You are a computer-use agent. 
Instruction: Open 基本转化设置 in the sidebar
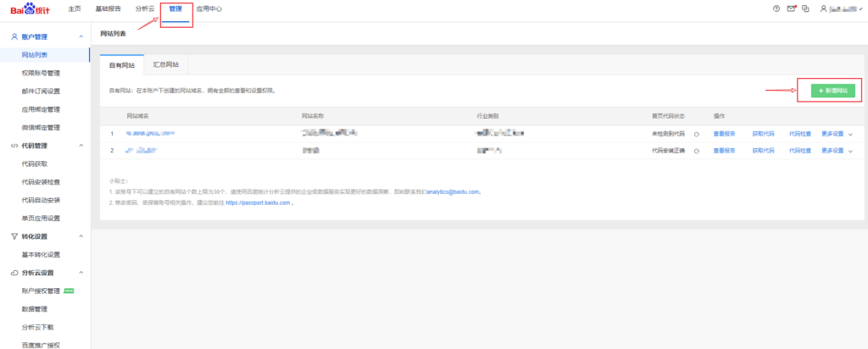41,254
